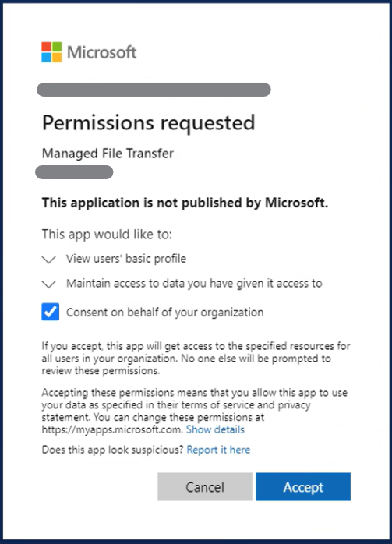This screenshot has width=392, height=544.
Task: Click the Permissions requested heading
Action: (149, 123)
